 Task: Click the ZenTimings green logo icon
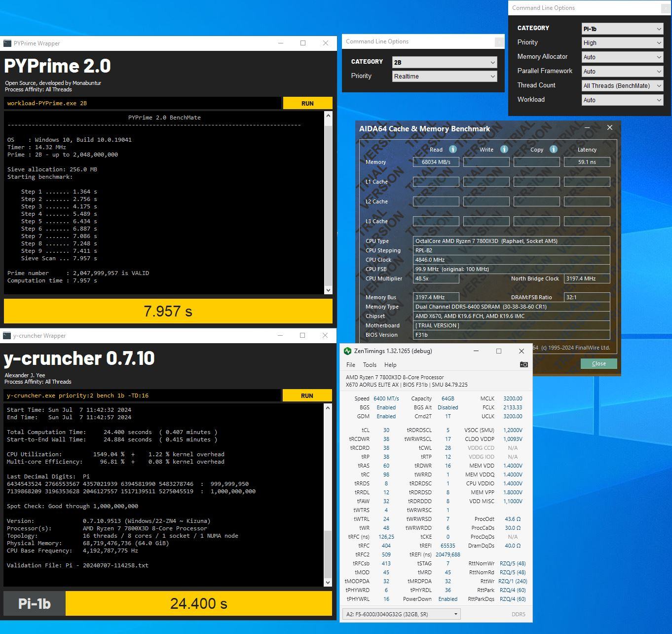point(347,351)
